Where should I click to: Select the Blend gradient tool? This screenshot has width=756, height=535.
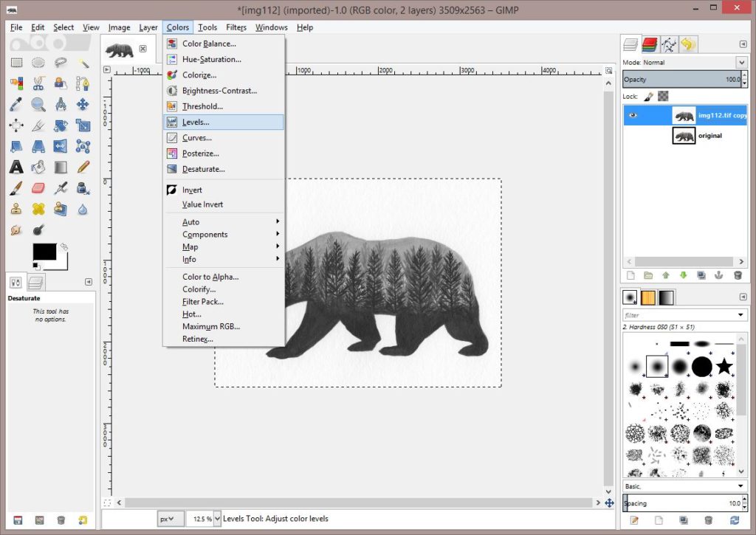point(61,167)
